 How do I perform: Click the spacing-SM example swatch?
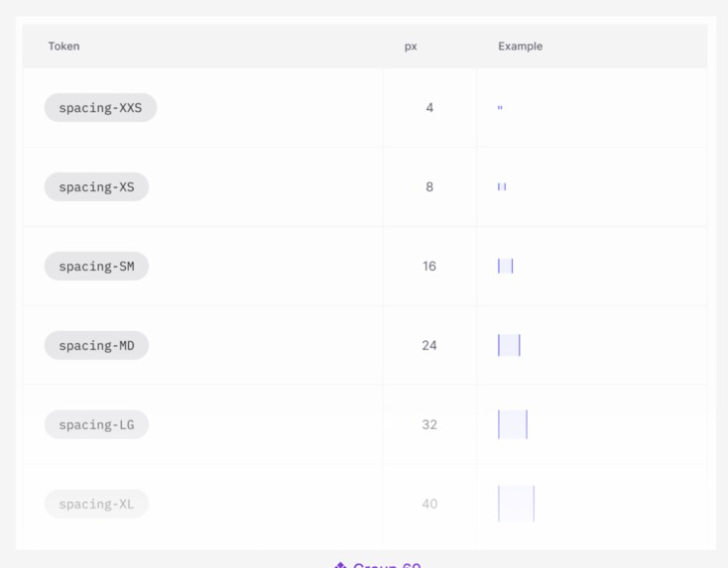coord(506,267)
